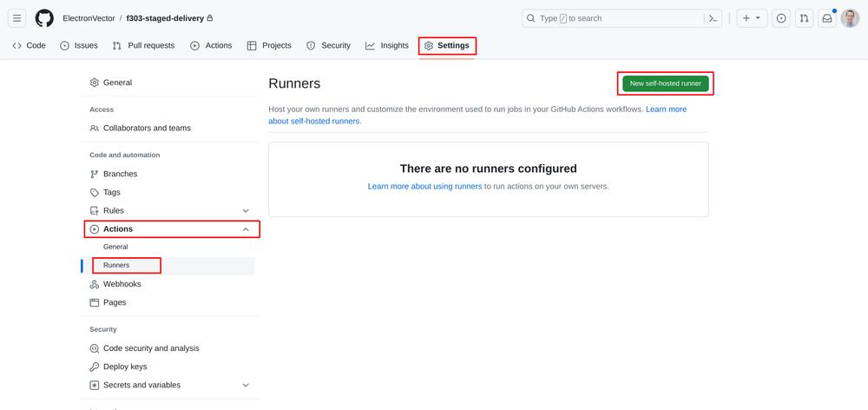Open Tags settings

(169, 192)
